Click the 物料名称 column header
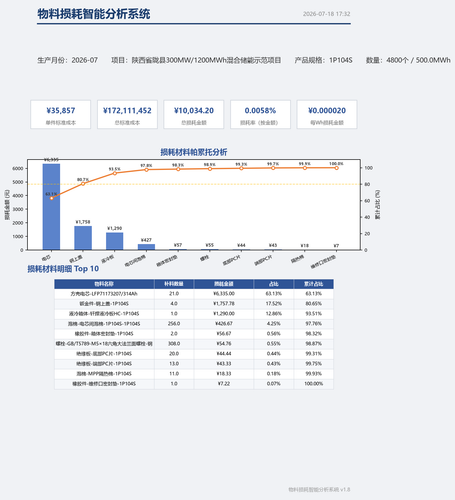Screen dimensions: 455x500 click(x=104, y=284)
